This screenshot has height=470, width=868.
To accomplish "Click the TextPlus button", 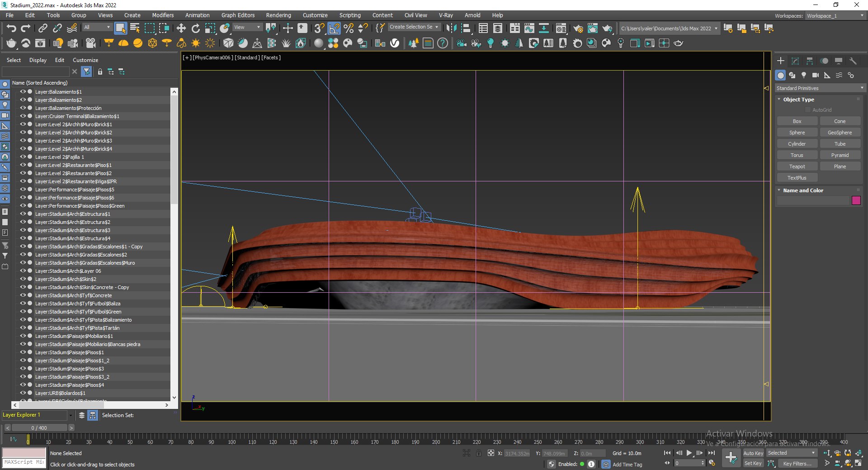I will [x=797, y=178].
